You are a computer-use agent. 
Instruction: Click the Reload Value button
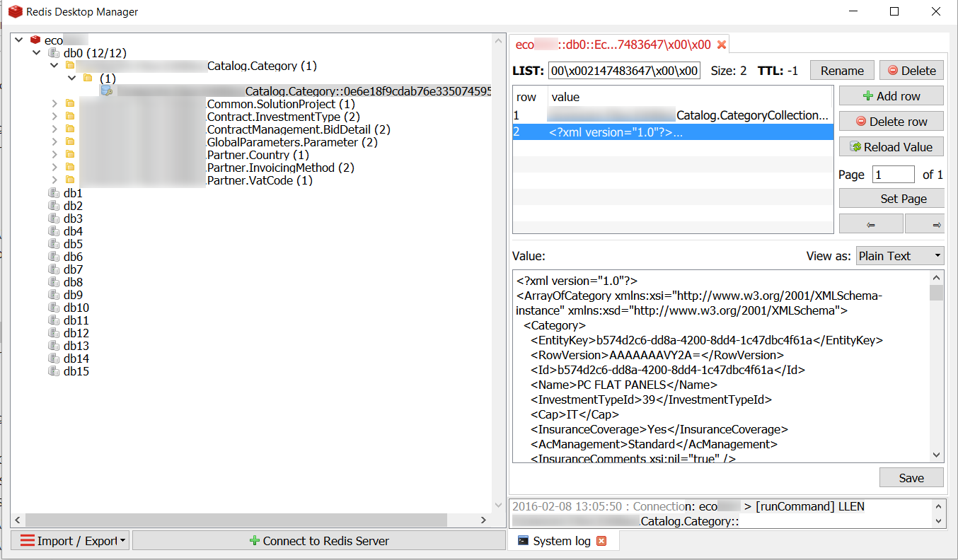891,147
